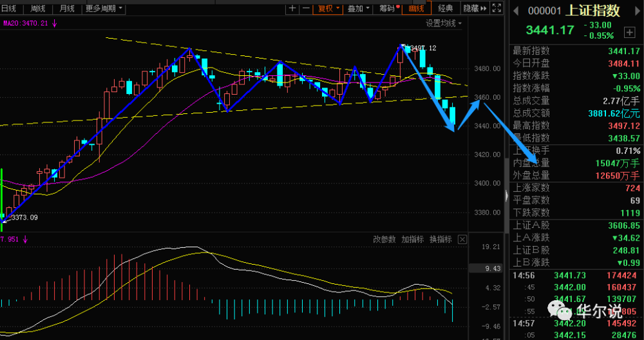Screen dimensions: 644x340
Task: Click the 指数涨跌 value 33.00
Action: pyautogui.click(x=627, y=76)
